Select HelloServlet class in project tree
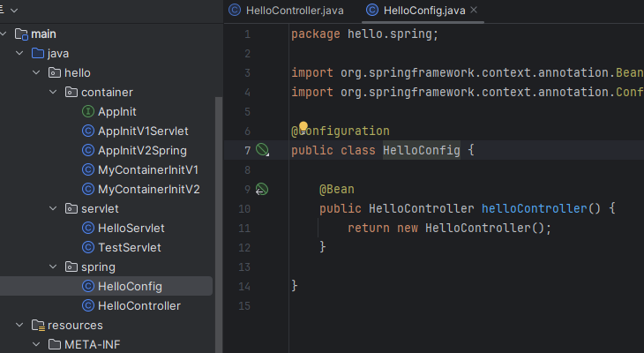 [131, 228]
